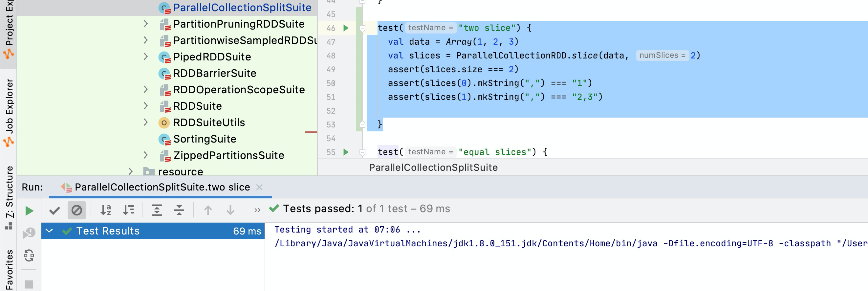Screen dimensions: 868x291
Task: Collapse the Test Results node
Action: (x=50, y=231)
